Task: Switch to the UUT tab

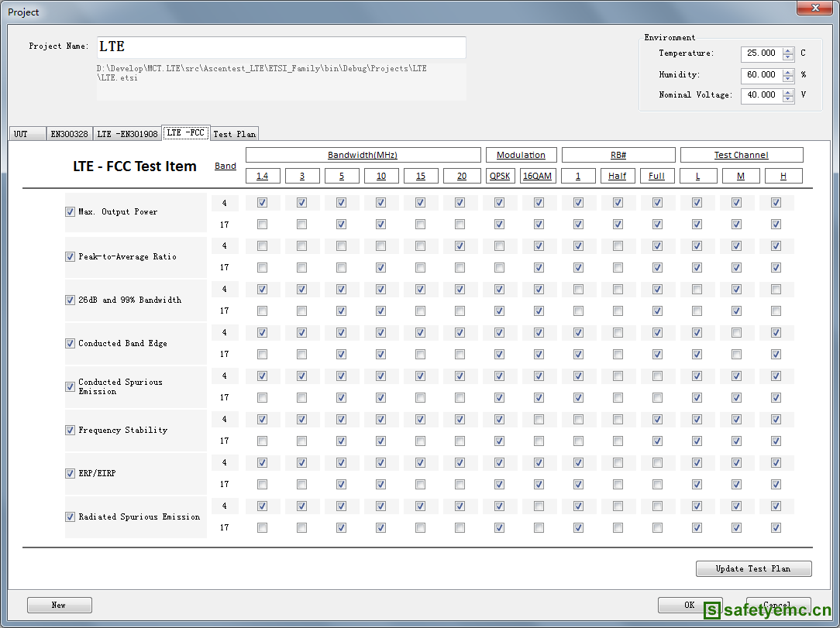Action: 27,134
